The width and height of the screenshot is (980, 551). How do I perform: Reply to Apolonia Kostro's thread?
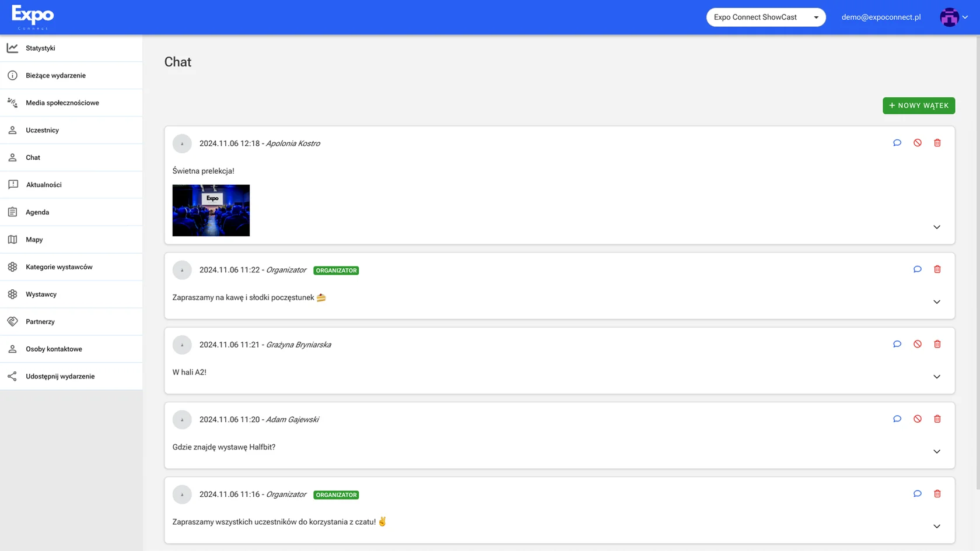(x=897, y=143)
